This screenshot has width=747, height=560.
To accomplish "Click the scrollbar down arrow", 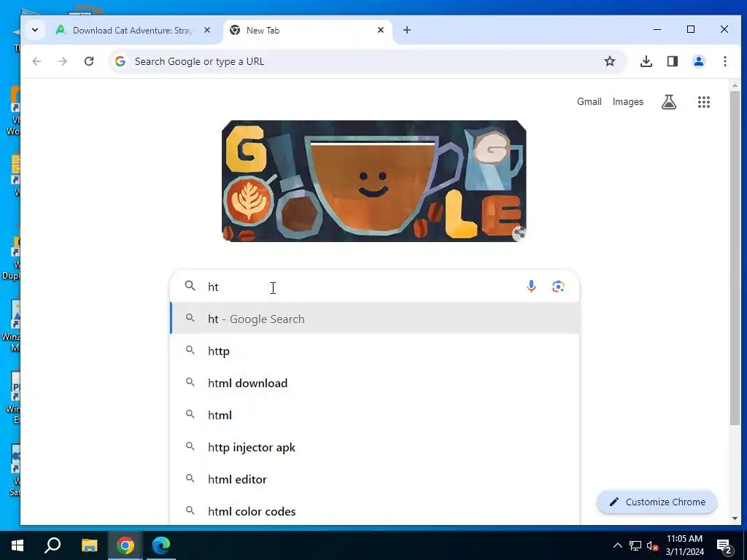I will (735, 518).
